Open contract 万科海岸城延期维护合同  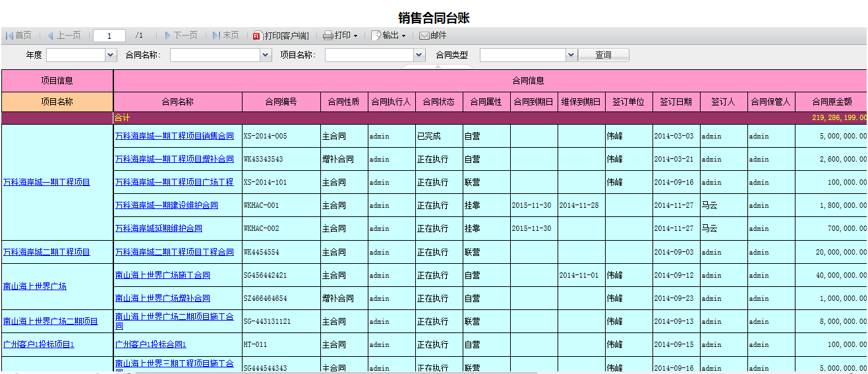[159, 228]
